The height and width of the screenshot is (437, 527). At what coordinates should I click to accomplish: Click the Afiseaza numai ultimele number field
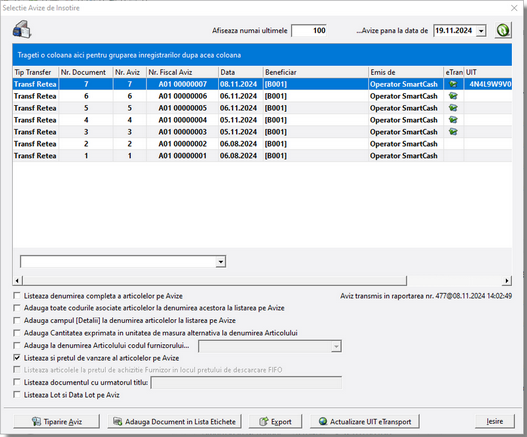(309, 31)
